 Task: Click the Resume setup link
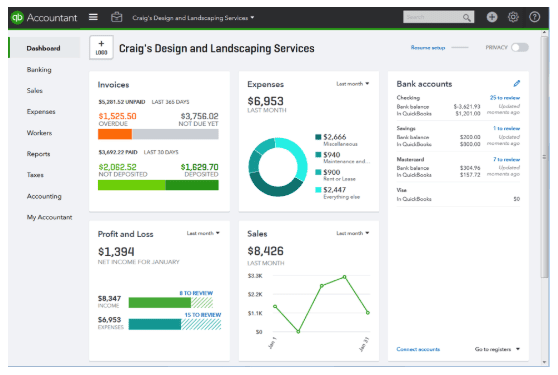pyautogui.click(x=428, y=48)
